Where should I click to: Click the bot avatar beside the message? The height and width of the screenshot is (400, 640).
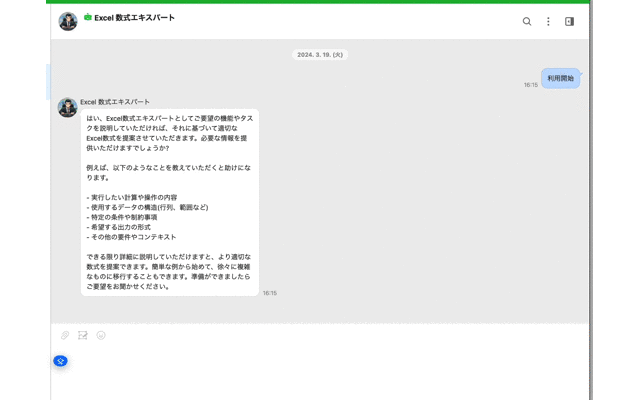67,107
